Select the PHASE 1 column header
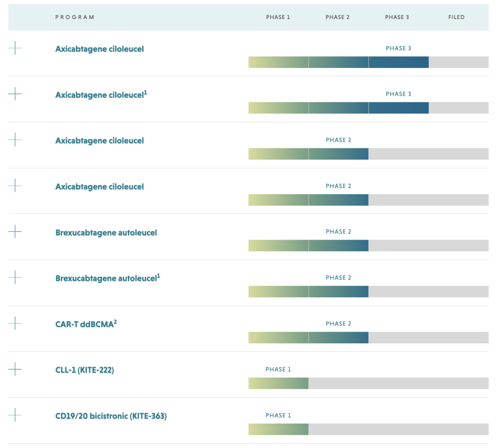 (x=278, y=17)
